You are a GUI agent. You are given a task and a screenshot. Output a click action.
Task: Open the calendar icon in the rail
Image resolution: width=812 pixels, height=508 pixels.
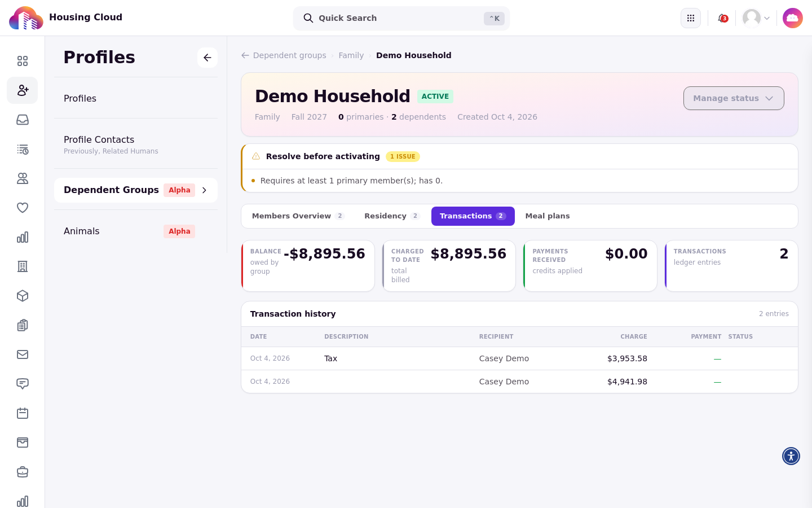pyautogui.click(x=23, y=413)
